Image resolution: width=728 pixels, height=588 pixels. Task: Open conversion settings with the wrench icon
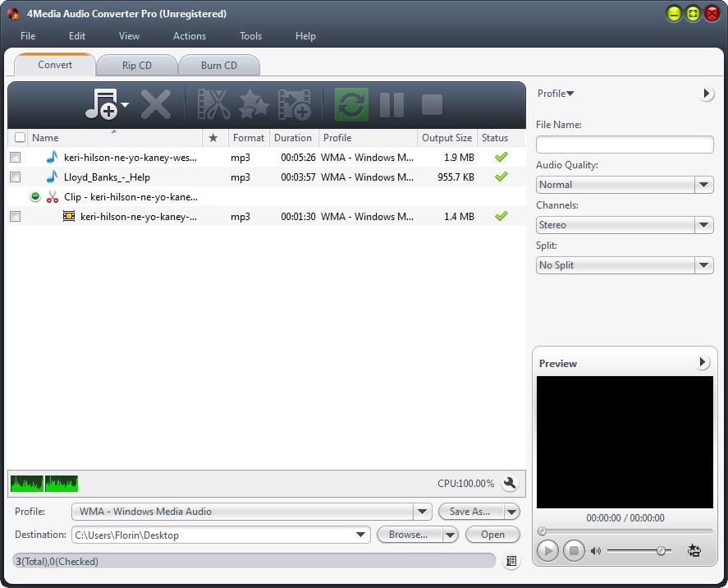510,484
